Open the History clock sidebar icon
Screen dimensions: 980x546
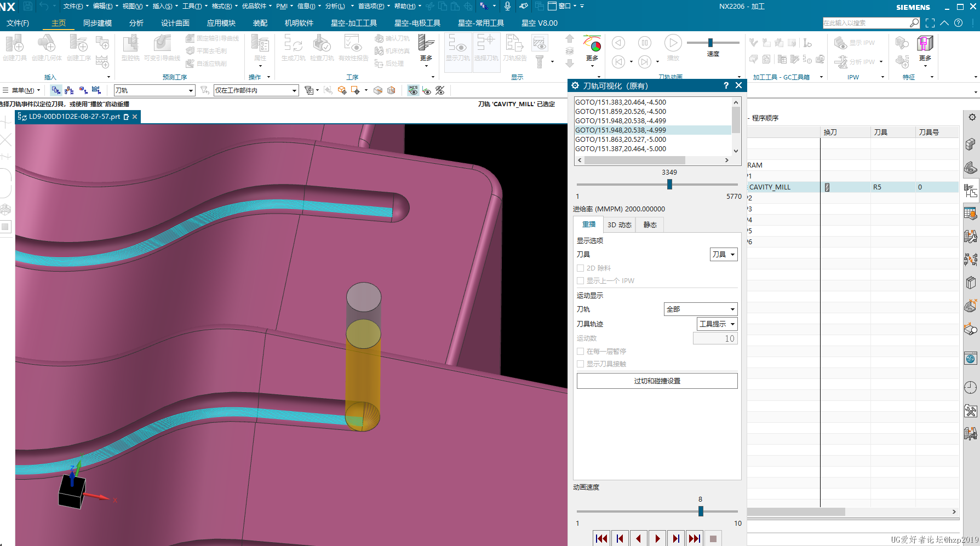(970, 387)
